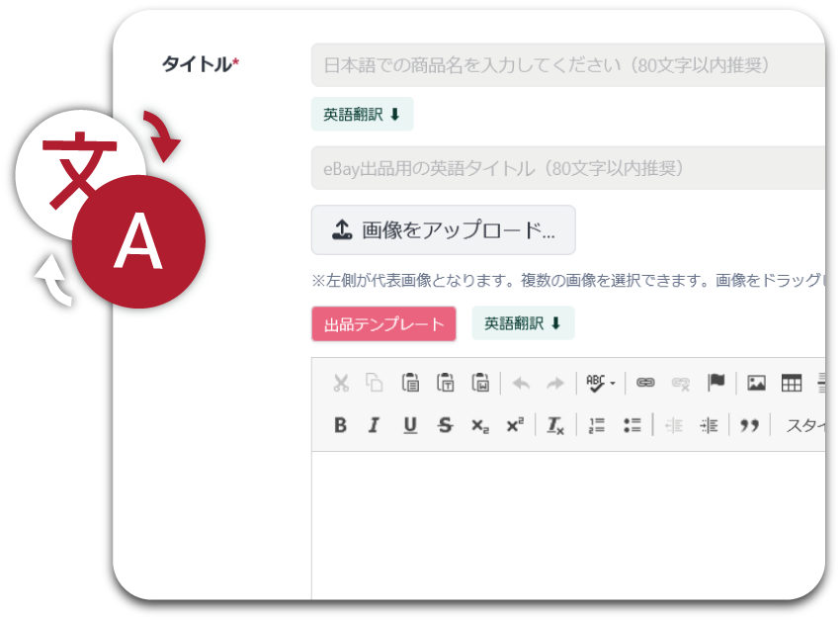
Task: Insert a table into editor
Action: pyautogui.click(x=791, y=383)
